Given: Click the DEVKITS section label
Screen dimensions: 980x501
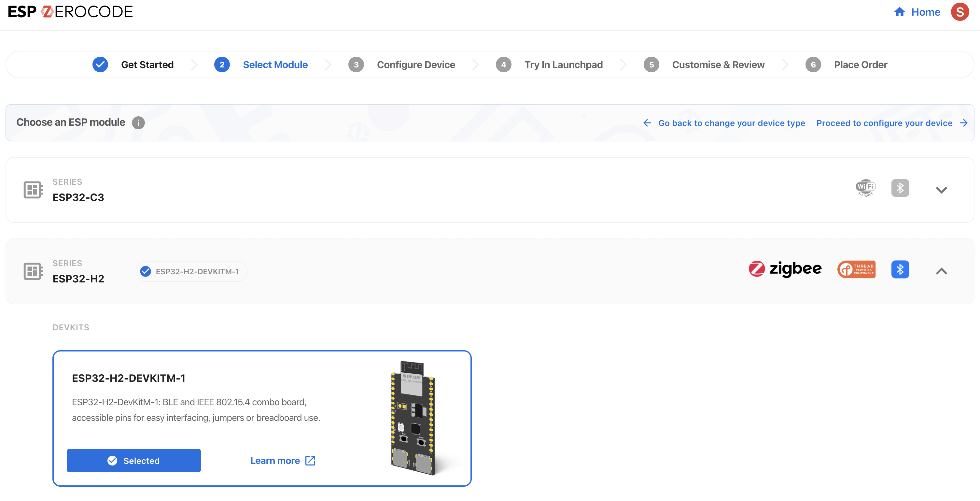Looking at the screenshot, I should (x=71, y=327).
